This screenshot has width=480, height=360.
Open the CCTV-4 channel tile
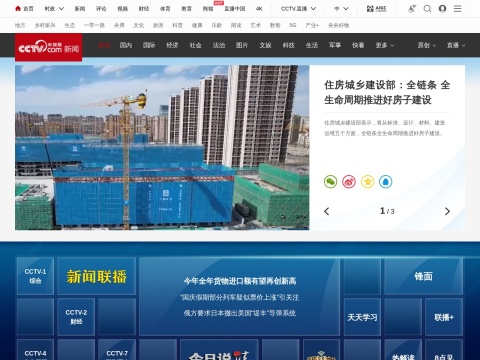click(x=35, y=350)
